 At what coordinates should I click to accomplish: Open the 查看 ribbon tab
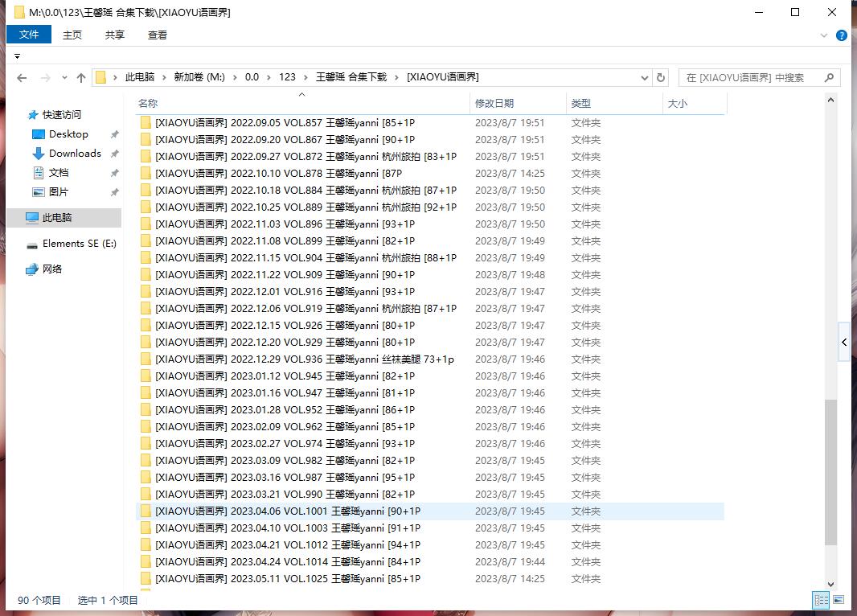[158, 35]
